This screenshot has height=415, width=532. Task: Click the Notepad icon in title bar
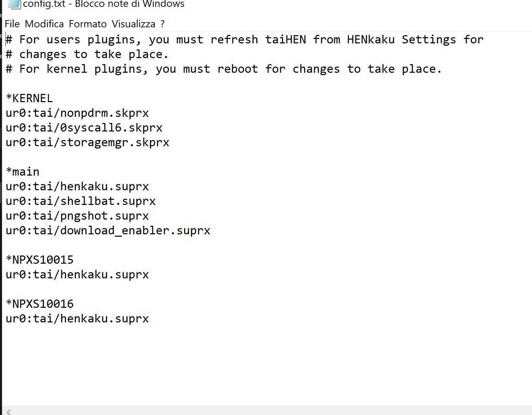[x=14, y=4]
